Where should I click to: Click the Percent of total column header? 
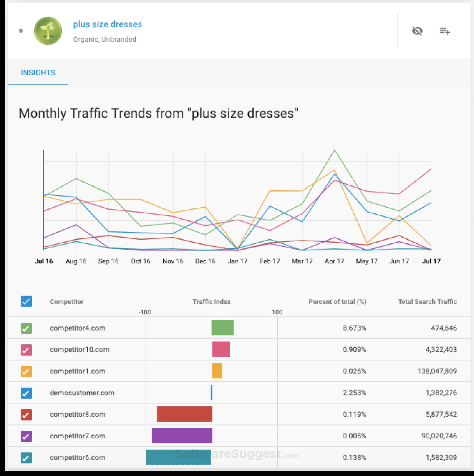[x=337, y=302]
